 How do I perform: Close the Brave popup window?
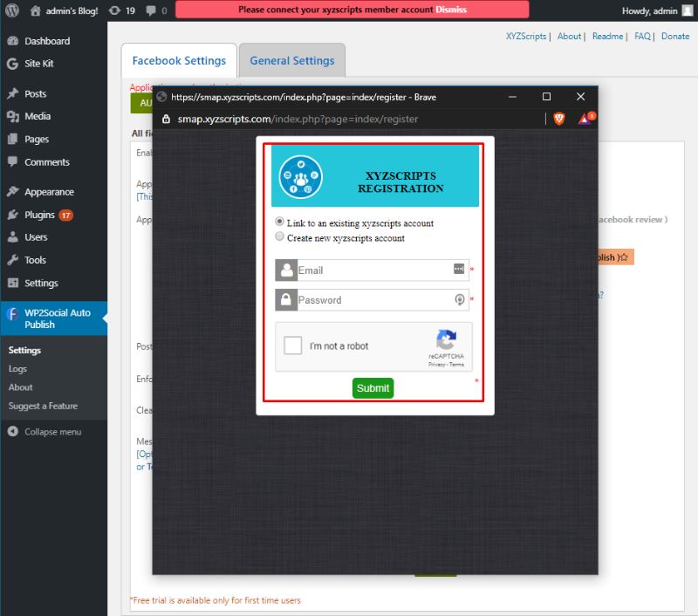(580, 97)
